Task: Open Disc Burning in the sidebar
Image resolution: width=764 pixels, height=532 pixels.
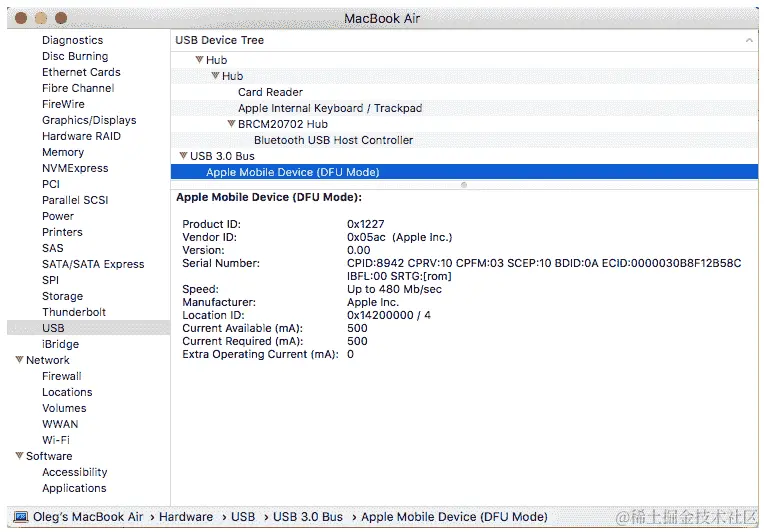Action: point(75,57)
